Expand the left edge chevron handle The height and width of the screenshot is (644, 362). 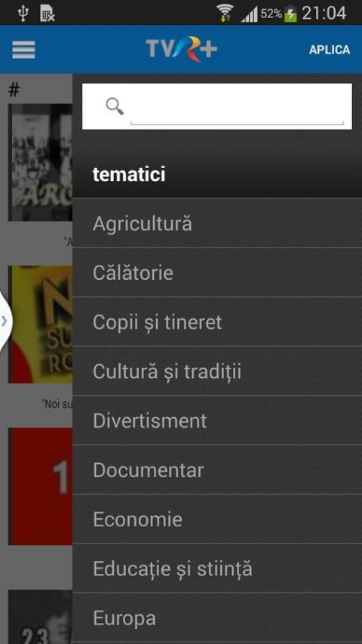point(5,321)
